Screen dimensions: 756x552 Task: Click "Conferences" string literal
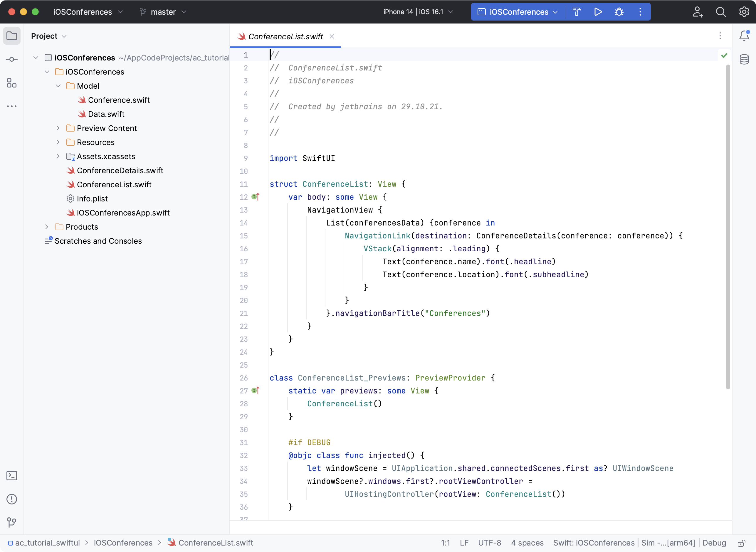tap(455, 313)
